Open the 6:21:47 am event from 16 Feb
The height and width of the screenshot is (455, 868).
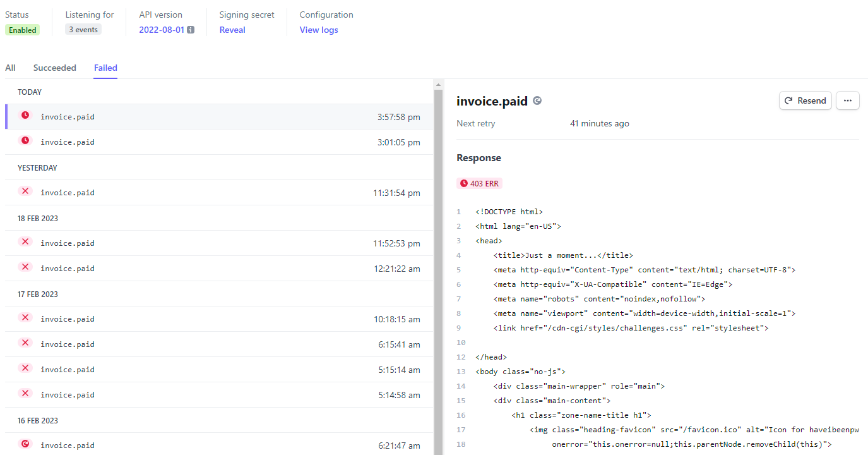pyautogui.click(x=219, y=444)
